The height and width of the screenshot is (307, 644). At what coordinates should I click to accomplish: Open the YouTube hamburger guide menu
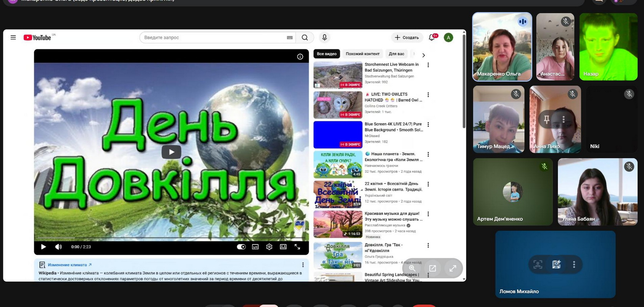(x=13, y=38)
